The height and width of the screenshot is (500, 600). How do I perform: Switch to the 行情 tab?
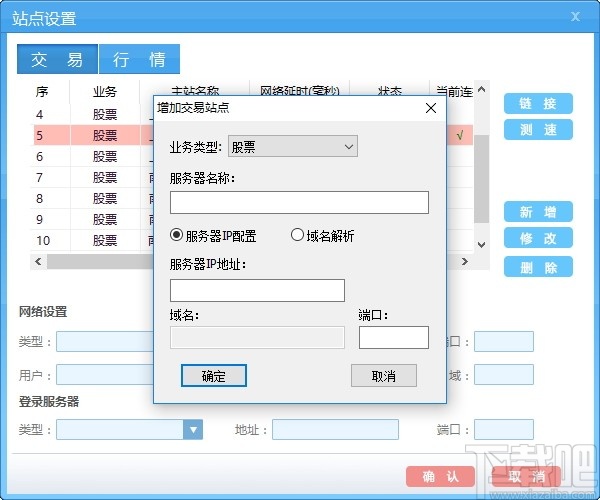point(139,59)
